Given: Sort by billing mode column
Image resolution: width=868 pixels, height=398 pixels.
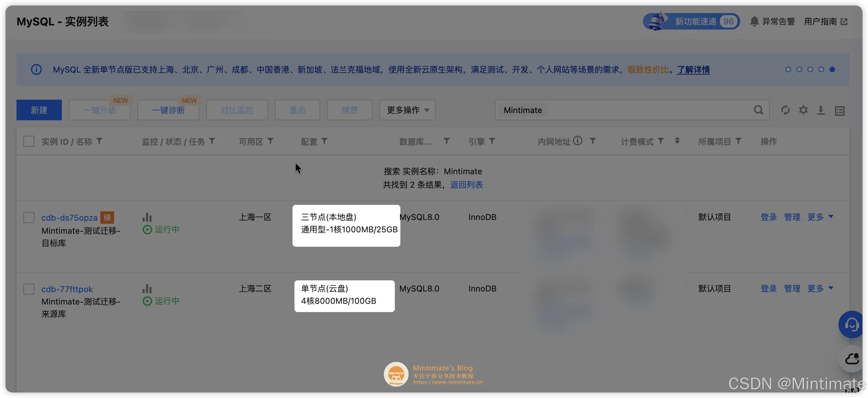Looking at the screenshot, I should coord(677,141).
